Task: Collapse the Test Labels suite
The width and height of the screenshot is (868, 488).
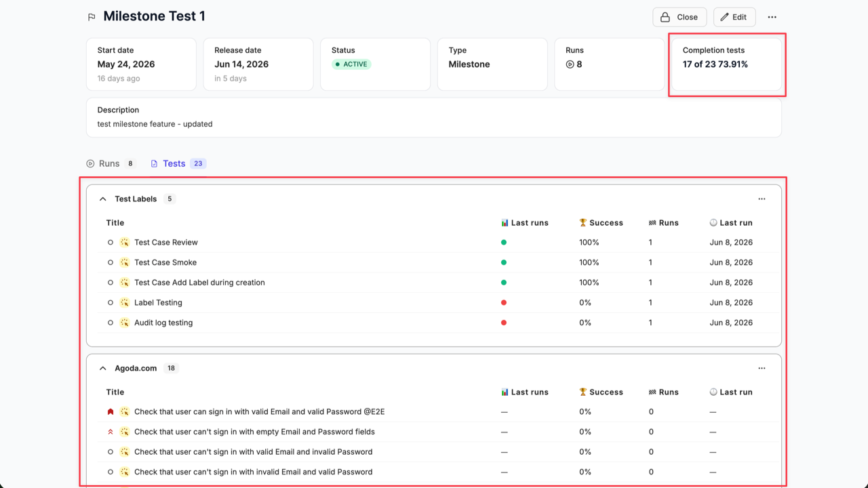Action: (103, 199)
